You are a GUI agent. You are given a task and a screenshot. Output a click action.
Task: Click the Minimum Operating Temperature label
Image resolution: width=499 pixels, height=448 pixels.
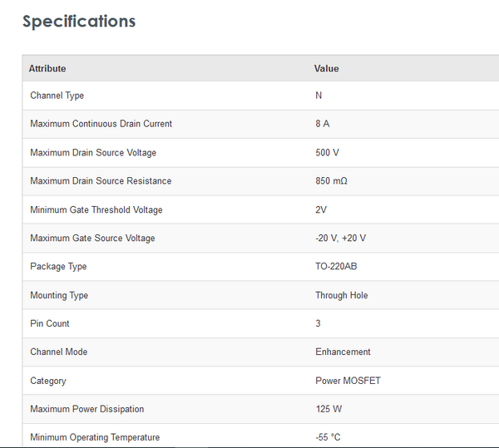pos(95,437)
